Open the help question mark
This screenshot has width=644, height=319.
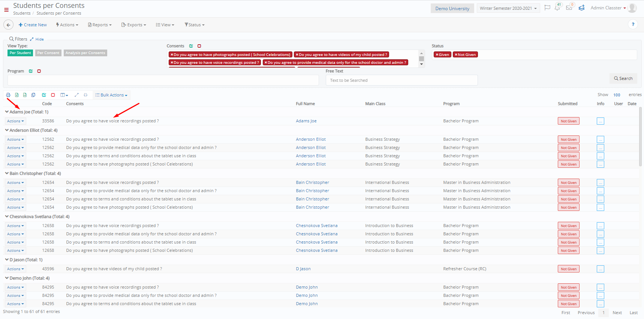pos(633,24)
